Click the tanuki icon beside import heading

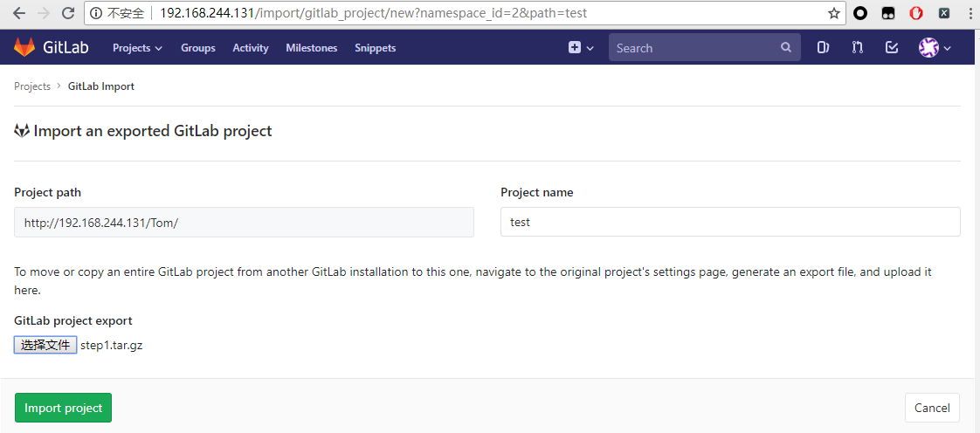(x=22, y=131)
